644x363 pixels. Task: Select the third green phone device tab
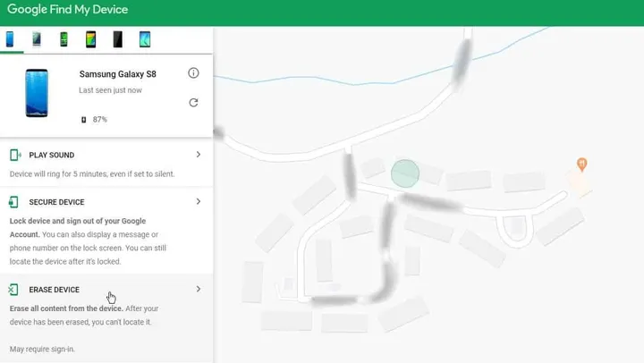pos(64,39)
